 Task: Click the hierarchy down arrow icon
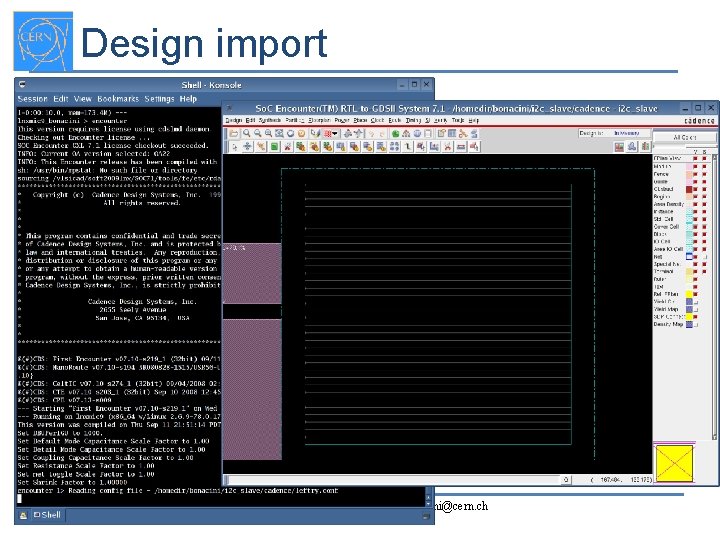point(359,134)
